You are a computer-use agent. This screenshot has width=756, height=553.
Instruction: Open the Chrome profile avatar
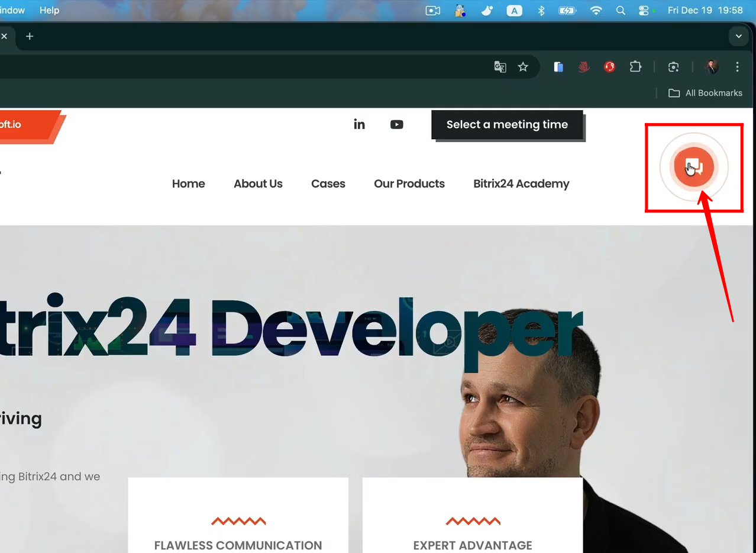(x=712, y=67)
